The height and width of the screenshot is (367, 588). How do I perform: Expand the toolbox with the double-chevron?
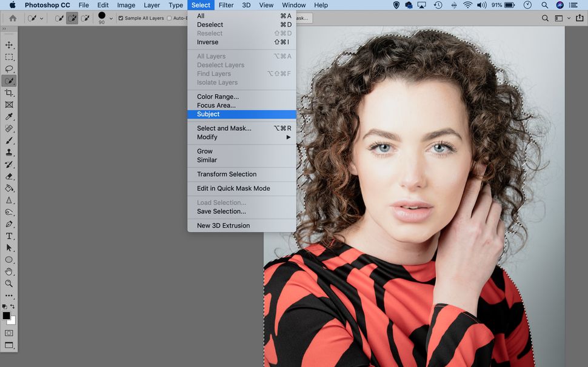[4, 28]
